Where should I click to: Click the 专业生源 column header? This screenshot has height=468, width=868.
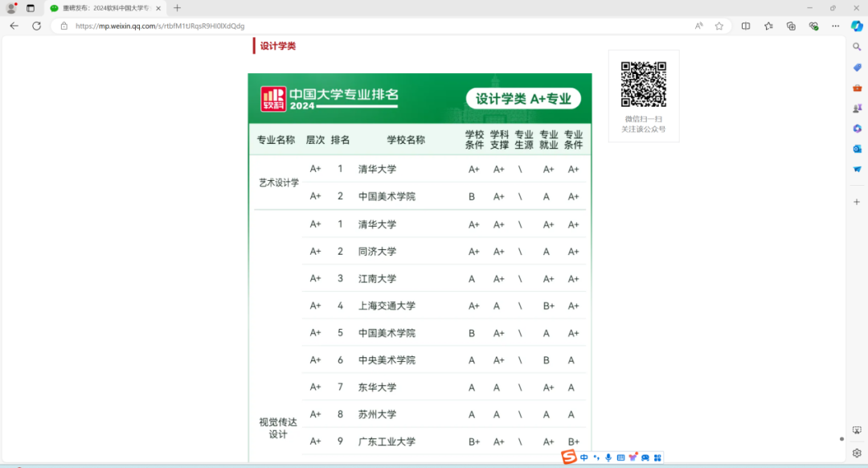coord(524,140)
